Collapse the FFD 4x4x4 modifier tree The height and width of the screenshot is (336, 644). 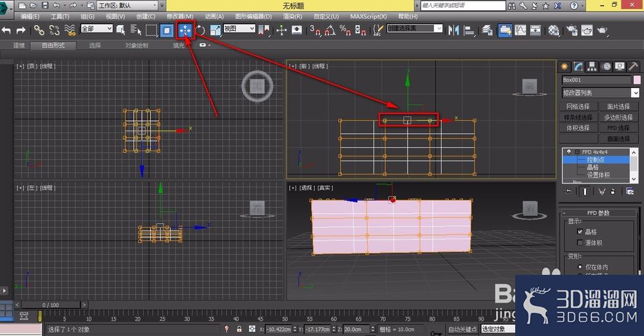[577, 151]
